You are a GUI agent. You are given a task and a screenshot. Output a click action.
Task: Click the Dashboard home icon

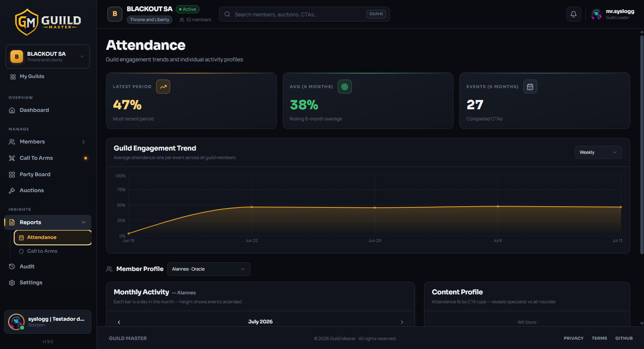click(x=12, y=110)
